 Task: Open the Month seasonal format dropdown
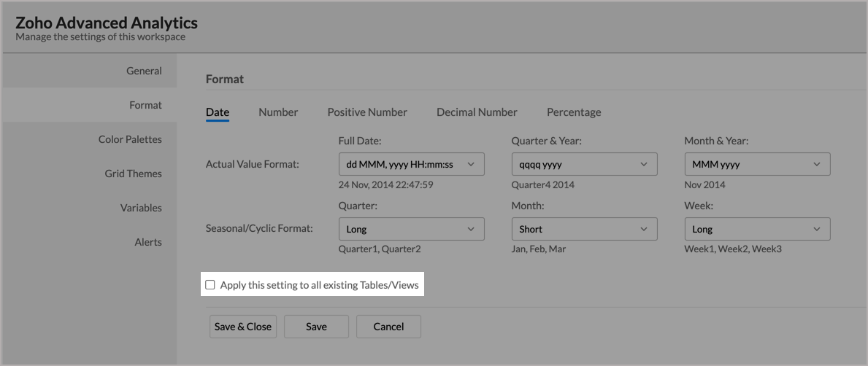pos(585,229)
